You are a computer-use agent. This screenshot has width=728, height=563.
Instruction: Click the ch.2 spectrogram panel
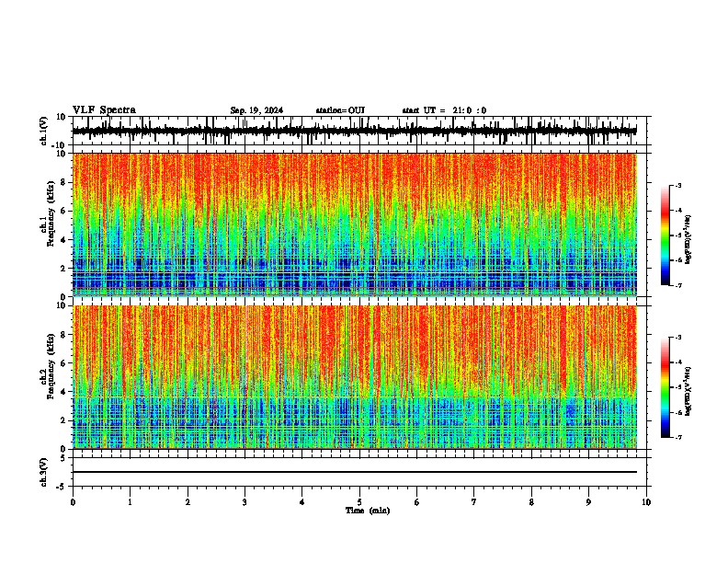(x=355, y=377)
